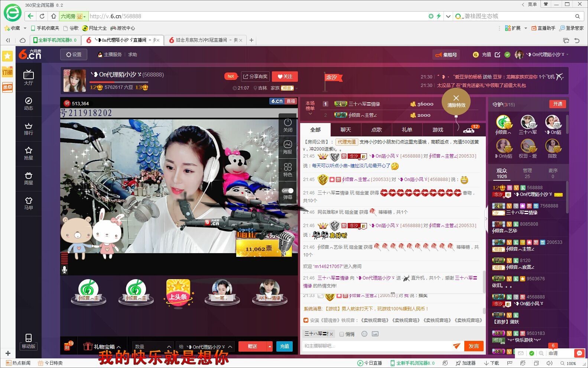
Task: Switch to the 点歌 song request tab
Action: pos(376,130)
